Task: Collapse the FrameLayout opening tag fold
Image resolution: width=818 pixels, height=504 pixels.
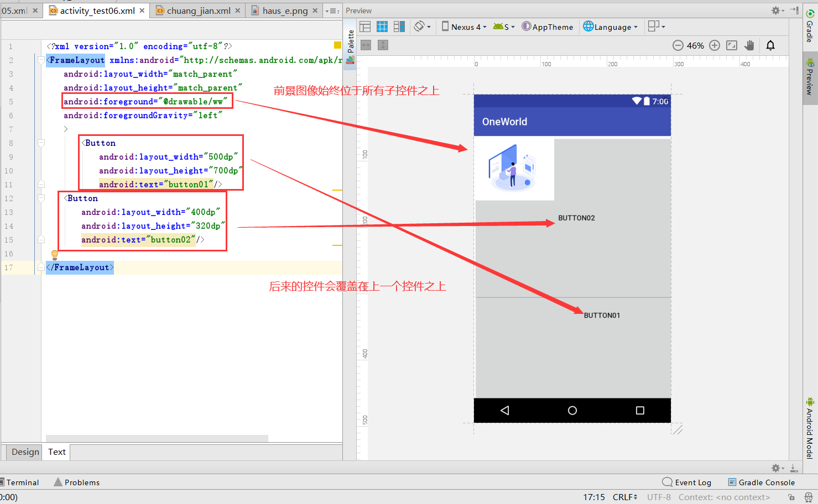Action: click(41, 60)
